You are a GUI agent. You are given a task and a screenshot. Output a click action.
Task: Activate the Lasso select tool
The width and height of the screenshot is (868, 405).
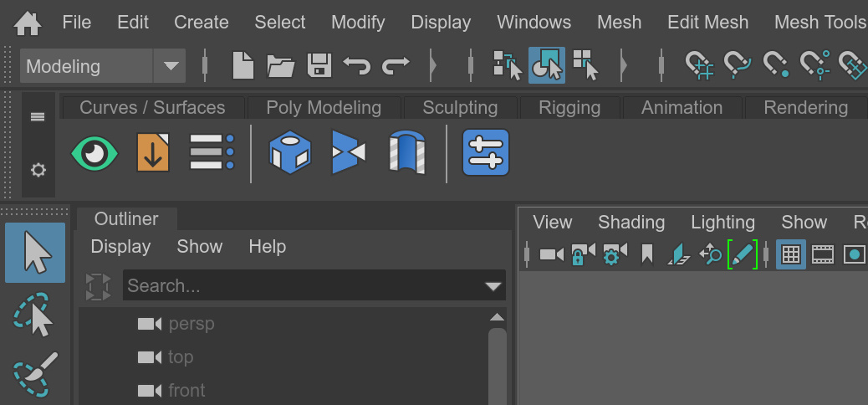tap(33, 314)
